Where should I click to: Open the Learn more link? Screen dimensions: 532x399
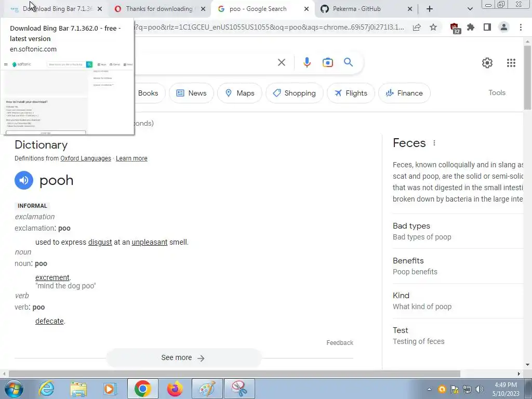click(131, 158)
